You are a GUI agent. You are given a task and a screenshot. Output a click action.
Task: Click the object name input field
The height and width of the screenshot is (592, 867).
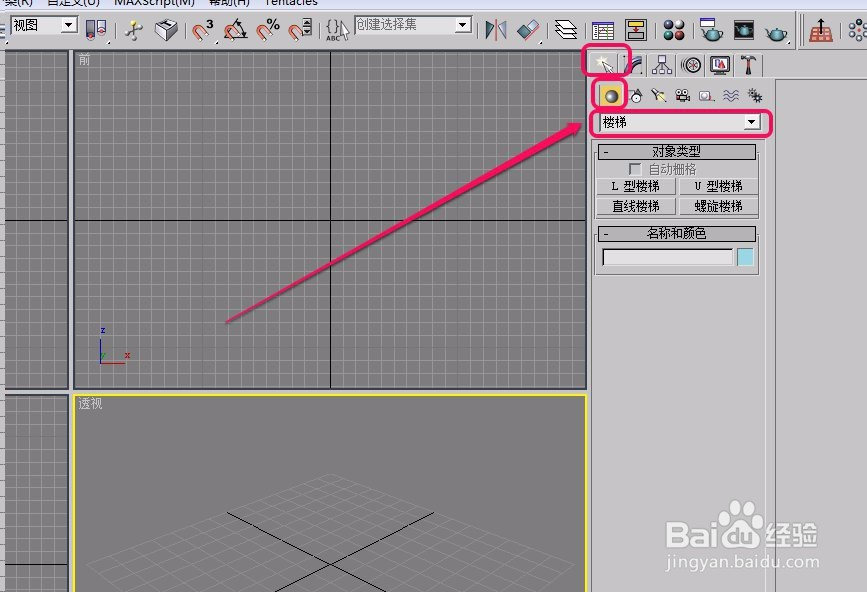pyautogui.click(x=667, y=257)
